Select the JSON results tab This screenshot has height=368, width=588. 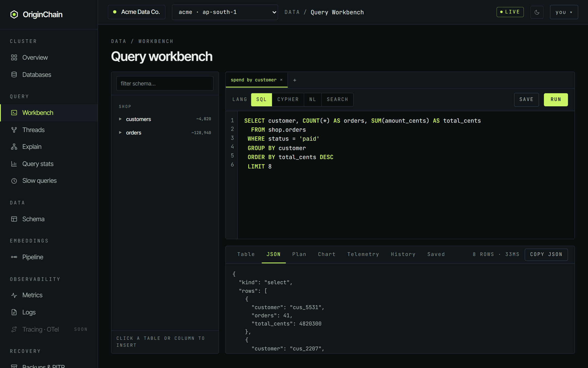point(273,254)
